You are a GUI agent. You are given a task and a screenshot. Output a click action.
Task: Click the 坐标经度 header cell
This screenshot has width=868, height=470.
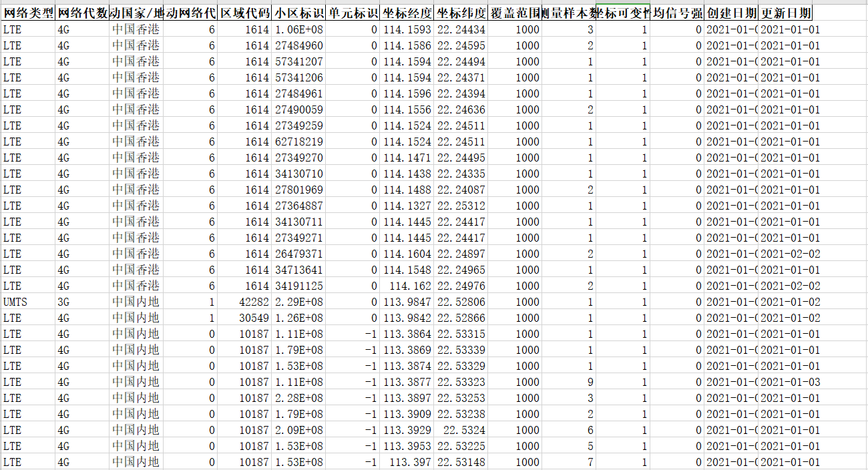coord(407,13)
